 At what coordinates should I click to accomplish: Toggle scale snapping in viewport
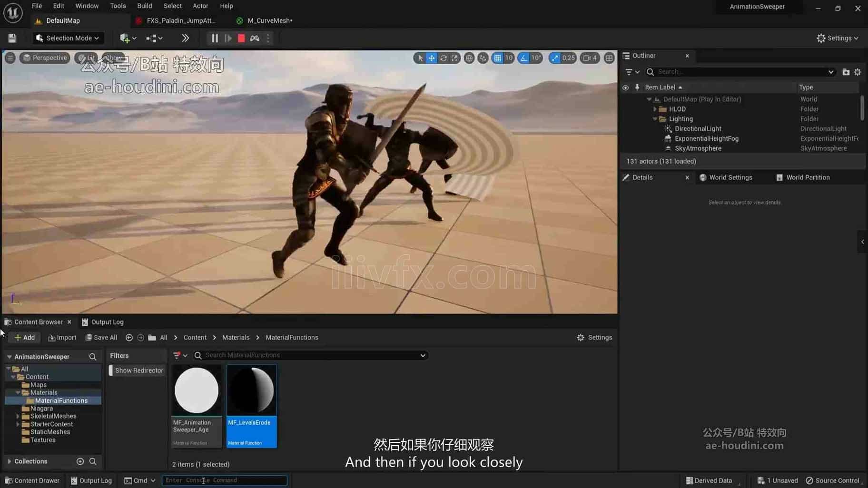click(x=554, y=58)
